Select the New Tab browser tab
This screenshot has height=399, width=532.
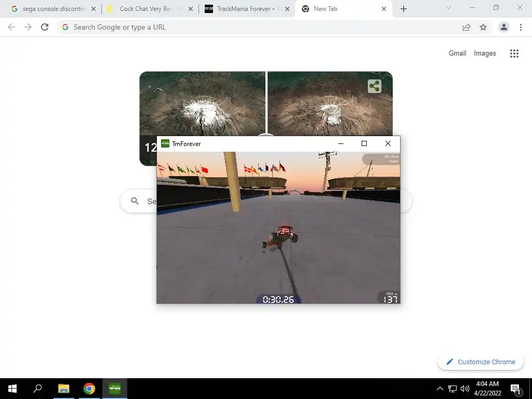(x=343, y=9)
